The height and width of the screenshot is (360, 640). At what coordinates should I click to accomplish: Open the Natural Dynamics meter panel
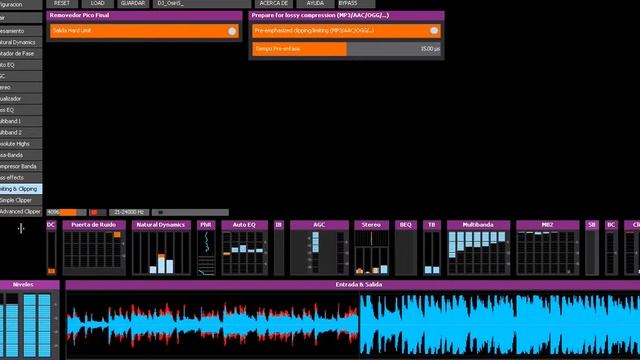tap(161, 248)
